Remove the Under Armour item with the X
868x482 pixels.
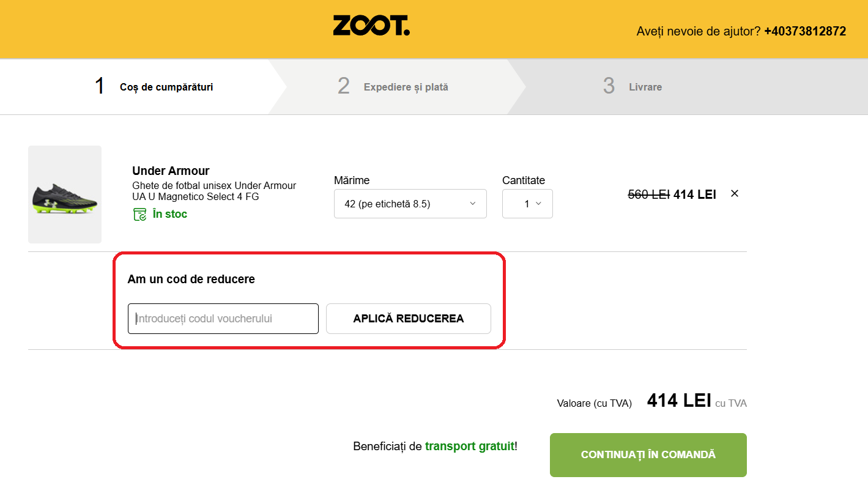[734, 193]
